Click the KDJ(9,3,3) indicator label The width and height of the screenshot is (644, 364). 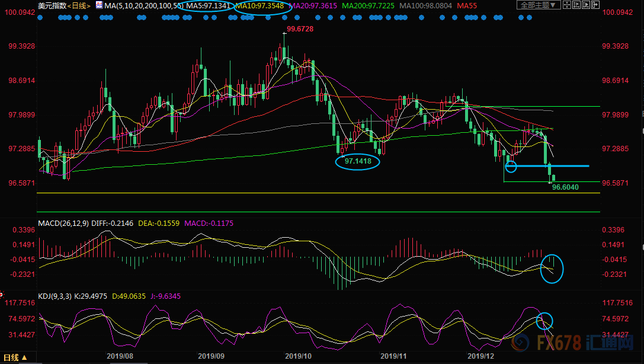point(55,296)
